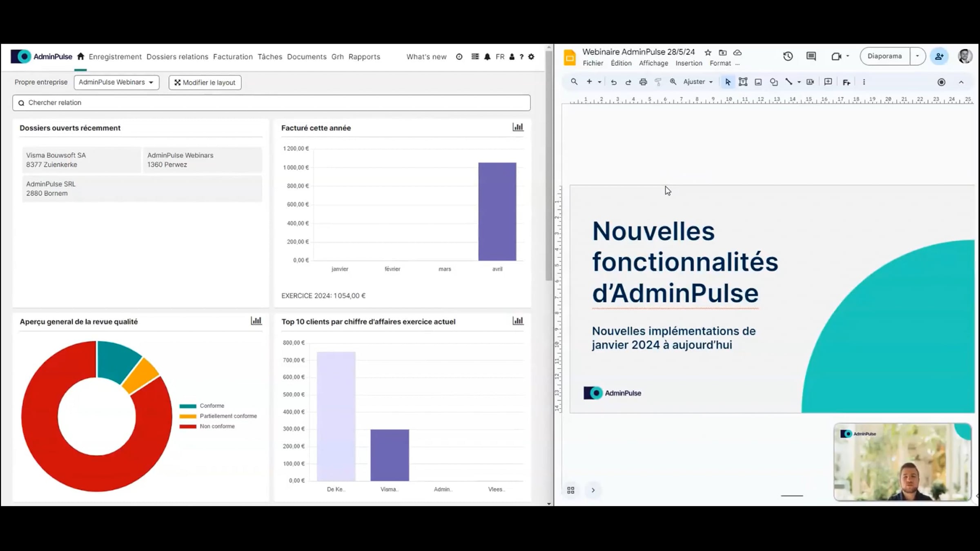Click the Chercher relation search field
Screen dimensions: 980x551
click(x=272, y=103)
